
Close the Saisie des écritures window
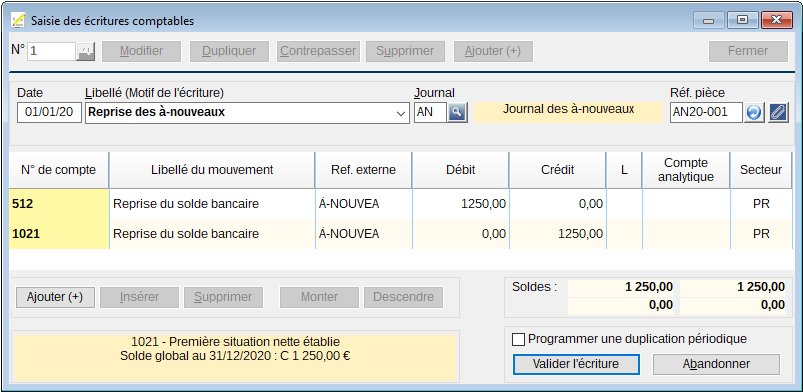coord(776,20)
